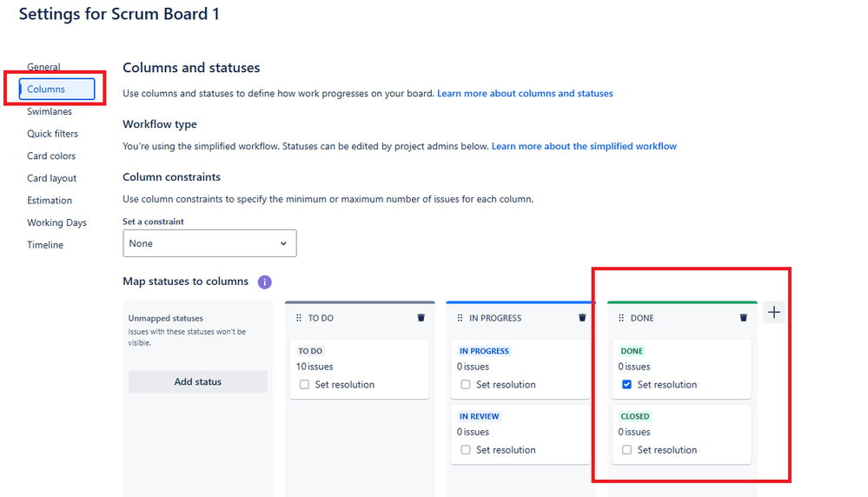Click the IN PROGRESS column header name
Viewport: 868px width, 497px height.
pyautogui.click(x=495, y=318)
